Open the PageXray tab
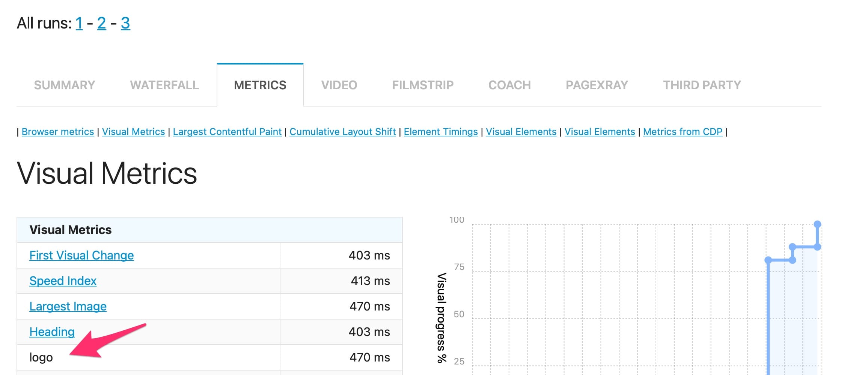Image resolution: width=868 pixels, height=375 pixels. point(597,85)
